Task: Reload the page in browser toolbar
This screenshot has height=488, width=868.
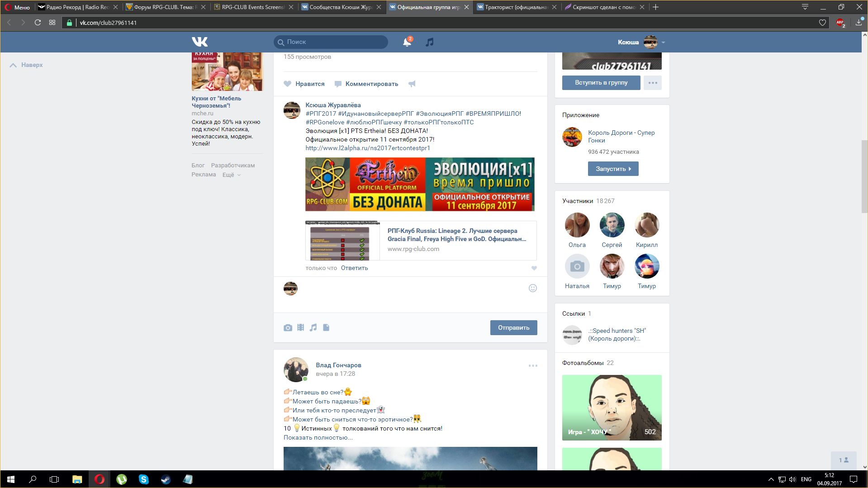Action: 38,23
